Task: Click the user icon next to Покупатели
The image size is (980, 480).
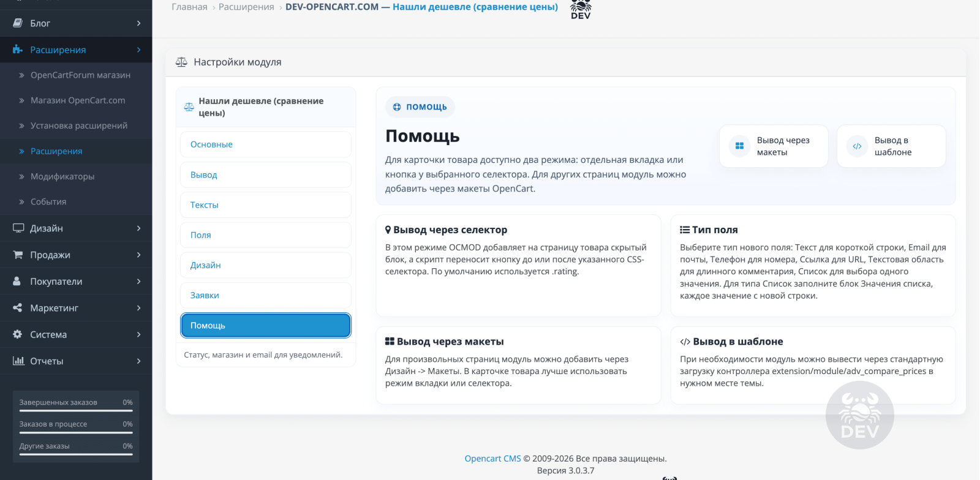Action: [x=17, y=281]
